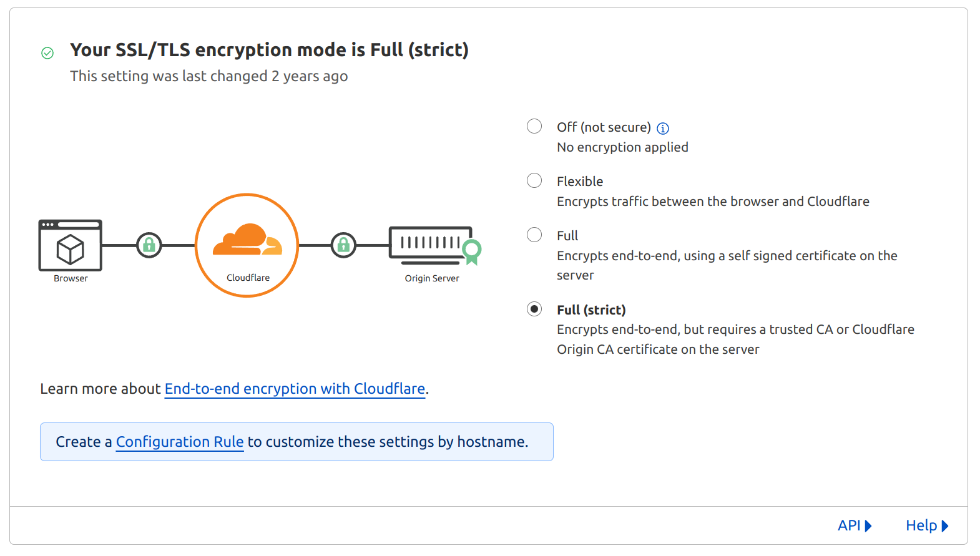This screenshot has height=556, width=980.
Task: Click the green certificate ribbon on Origin Server
Action: pos(473,251)
